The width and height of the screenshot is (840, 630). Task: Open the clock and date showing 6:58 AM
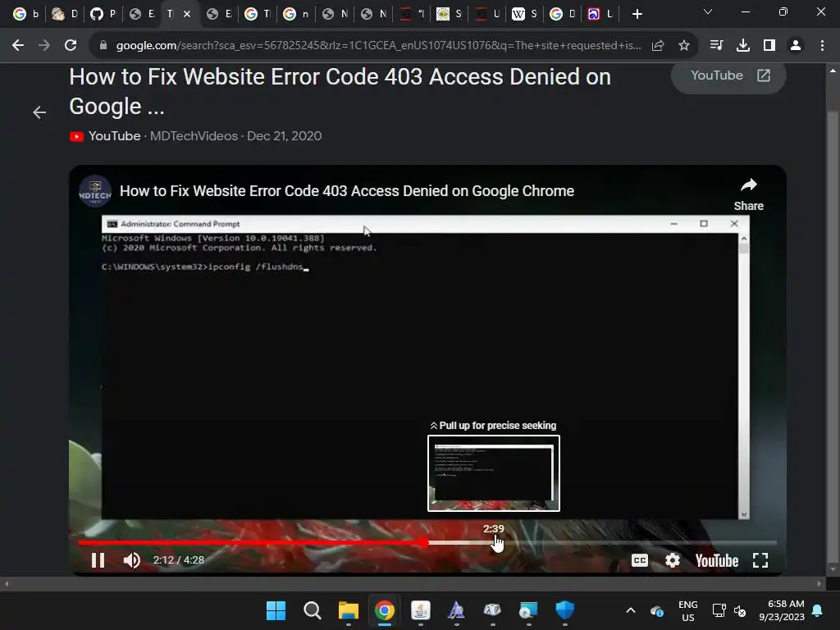782,610
